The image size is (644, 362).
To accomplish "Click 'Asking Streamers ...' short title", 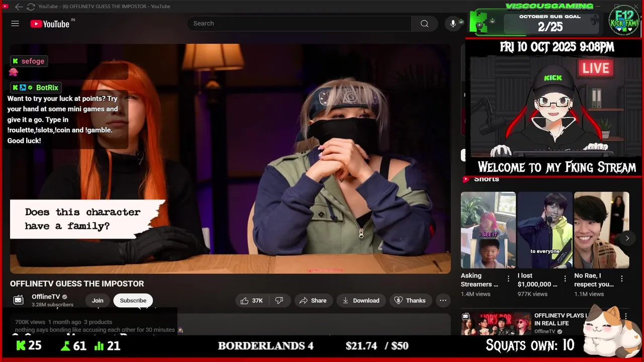I will click(479, 280).
